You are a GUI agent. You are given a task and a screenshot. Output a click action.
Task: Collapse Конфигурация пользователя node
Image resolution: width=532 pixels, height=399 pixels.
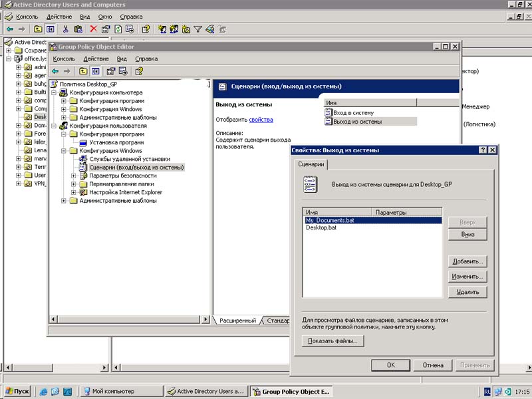point(54,126)
